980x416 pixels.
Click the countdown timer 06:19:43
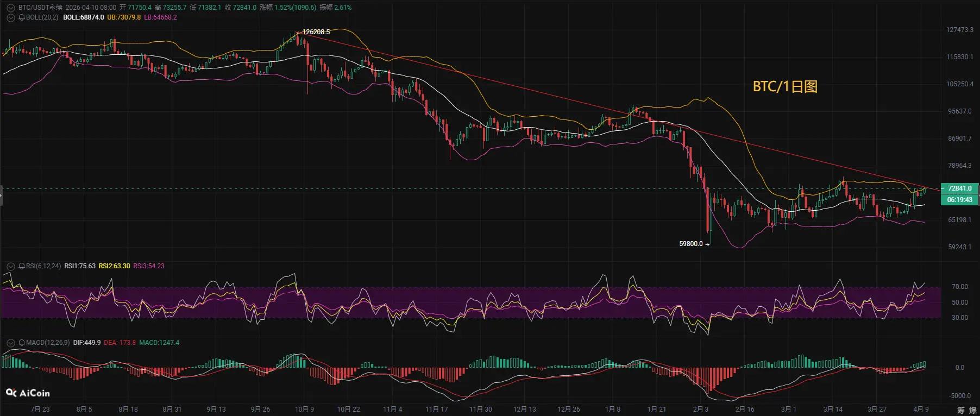[959, 200]
